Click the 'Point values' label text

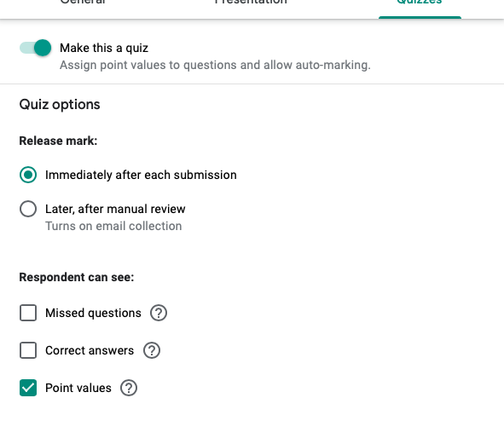[x=78, y=388]
